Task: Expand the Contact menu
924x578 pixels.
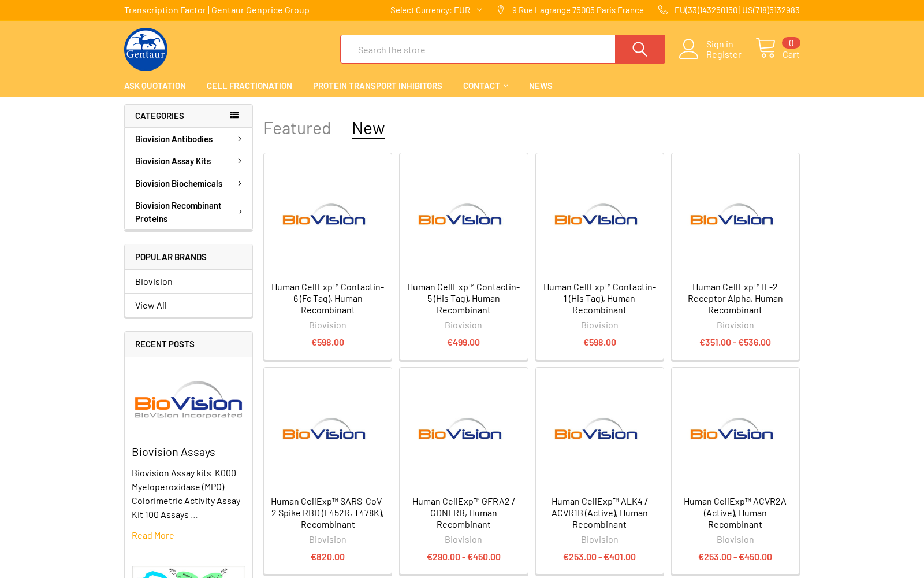Action: 486,86
